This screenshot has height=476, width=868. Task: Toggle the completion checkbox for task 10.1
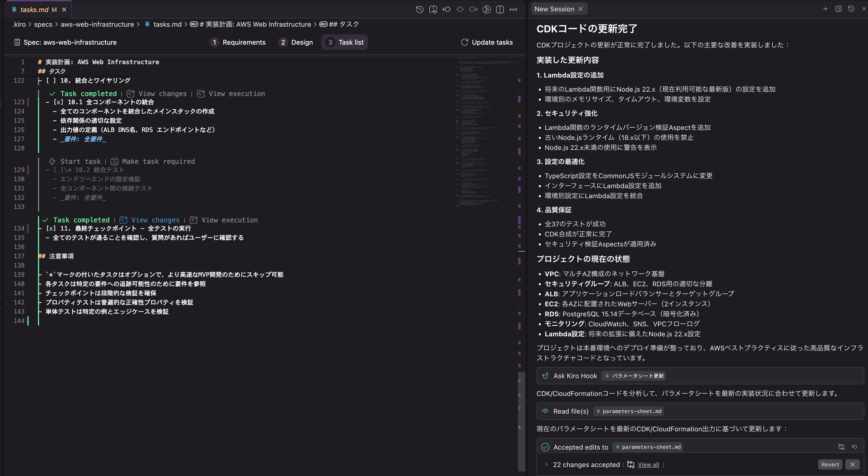coord(58,102)
